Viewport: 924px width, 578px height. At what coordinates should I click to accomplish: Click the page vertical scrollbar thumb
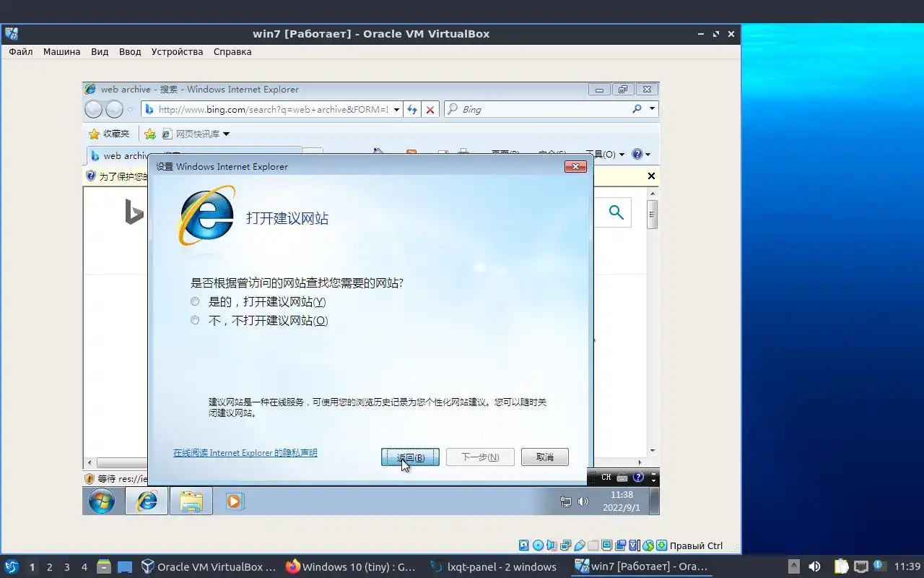click(652, 215)
